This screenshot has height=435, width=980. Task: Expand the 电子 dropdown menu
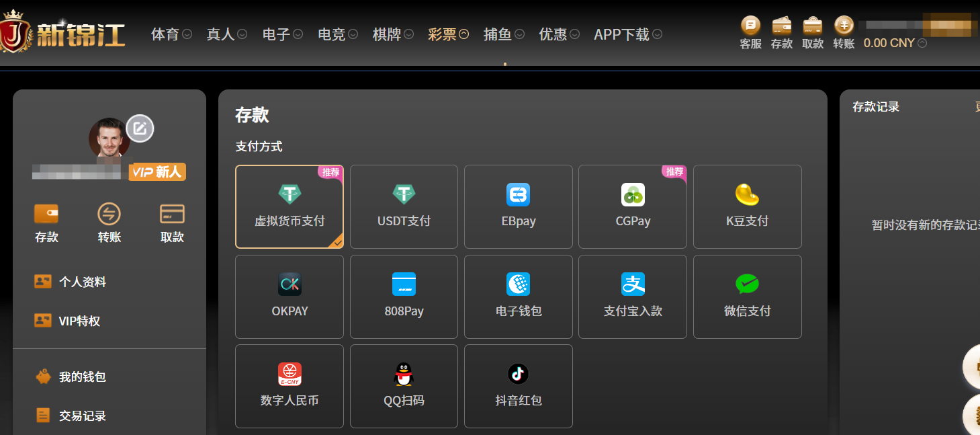pos(282,34)
